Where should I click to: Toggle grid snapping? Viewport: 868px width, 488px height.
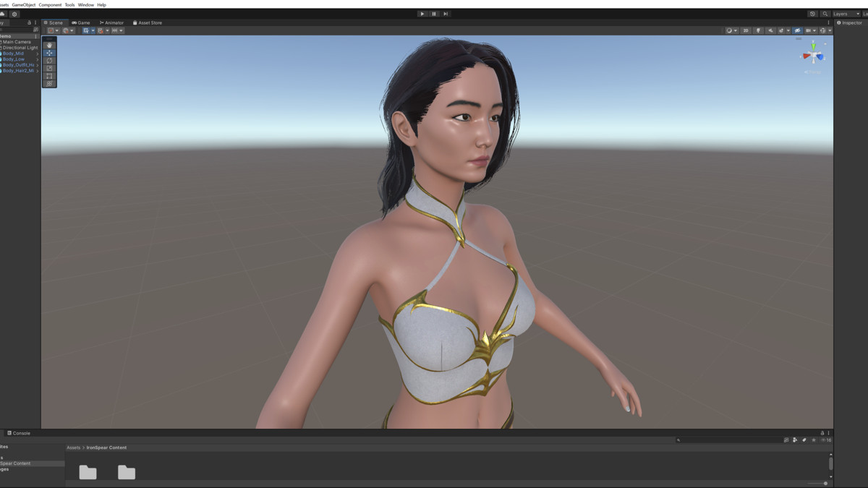coord(101,30)
